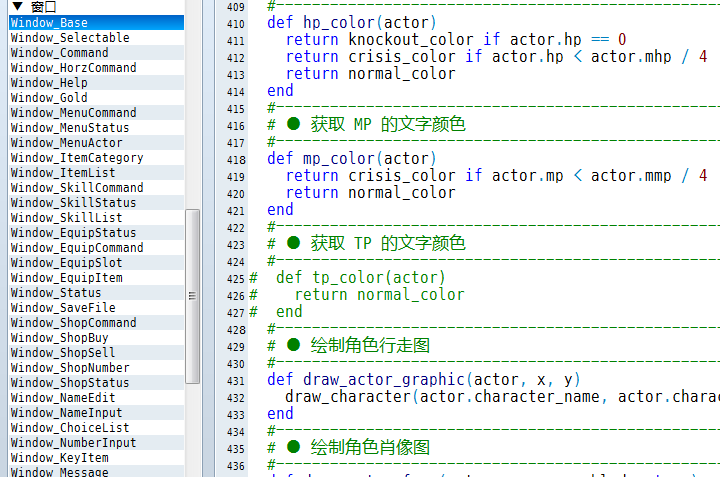
Task: Select Window_Gold script
Action: 96,98
